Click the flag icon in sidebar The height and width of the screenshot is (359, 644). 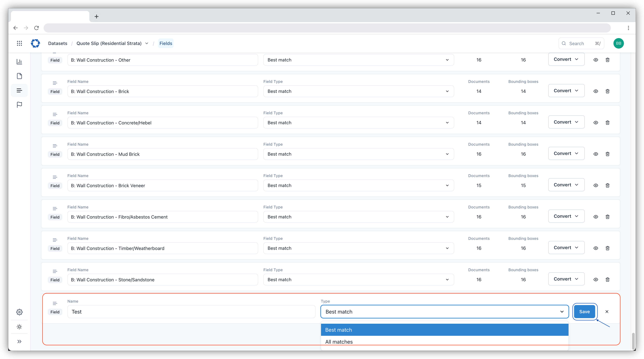[x=19, y=105]
